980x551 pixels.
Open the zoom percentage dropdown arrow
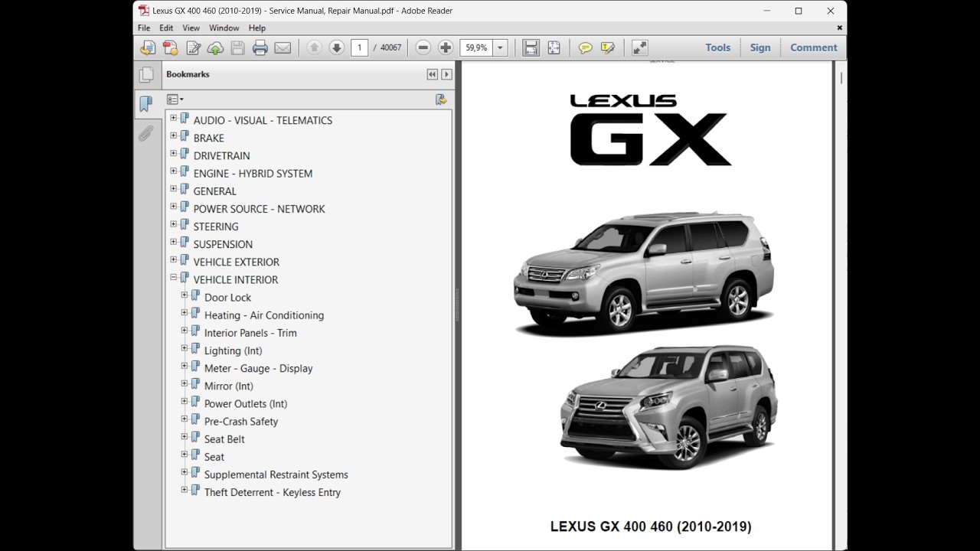click(x=501, y=47)
